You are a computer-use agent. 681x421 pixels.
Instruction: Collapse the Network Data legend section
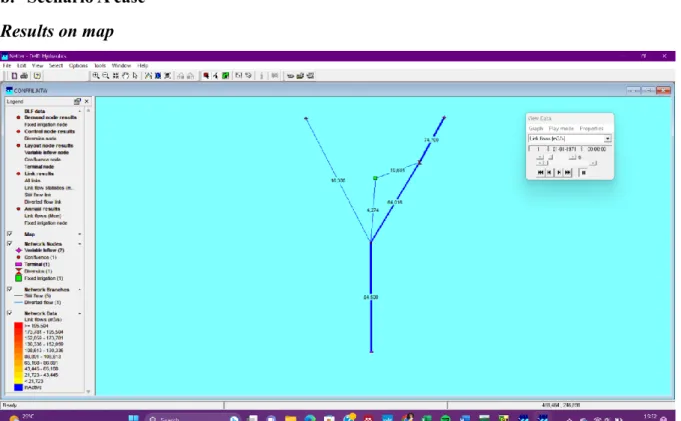tap(79, 313)
